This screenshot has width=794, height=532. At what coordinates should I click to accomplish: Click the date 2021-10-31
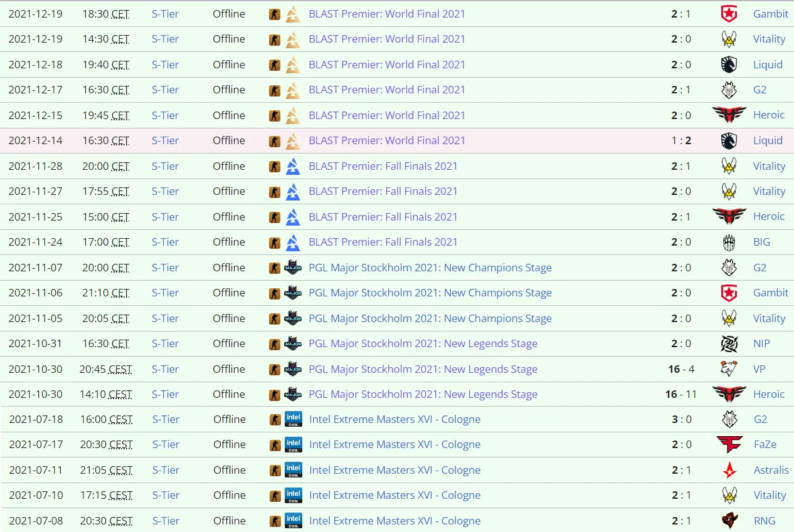tap(35, 343)
